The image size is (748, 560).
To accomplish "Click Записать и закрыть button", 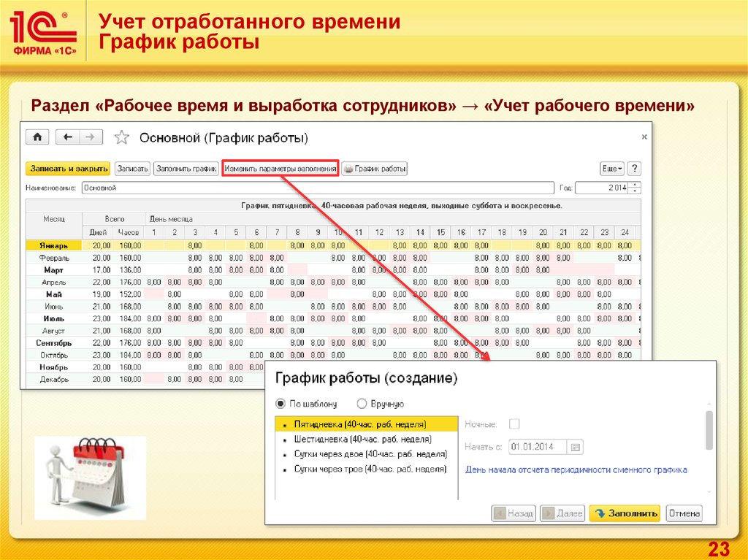I will 68,169.
